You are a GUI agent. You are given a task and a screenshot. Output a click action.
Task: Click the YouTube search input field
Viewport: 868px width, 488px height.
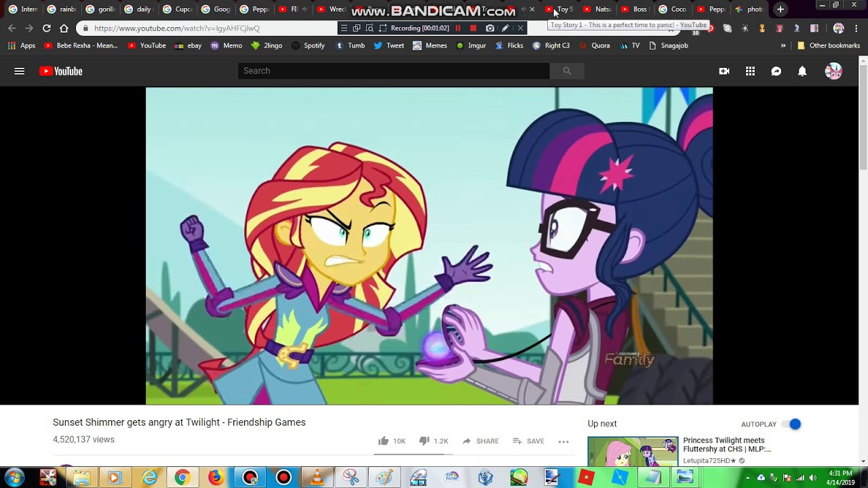coord(393,71)
